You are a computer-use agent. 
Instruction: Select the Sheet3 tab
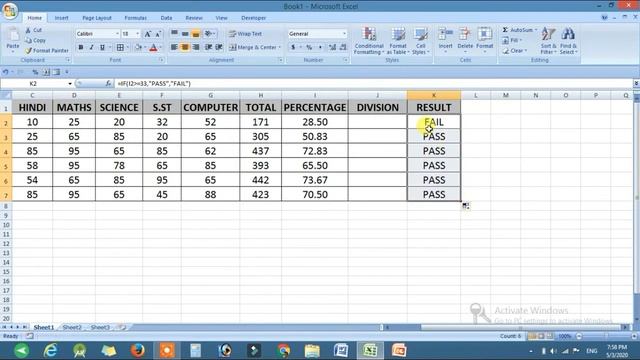point(100,327)
